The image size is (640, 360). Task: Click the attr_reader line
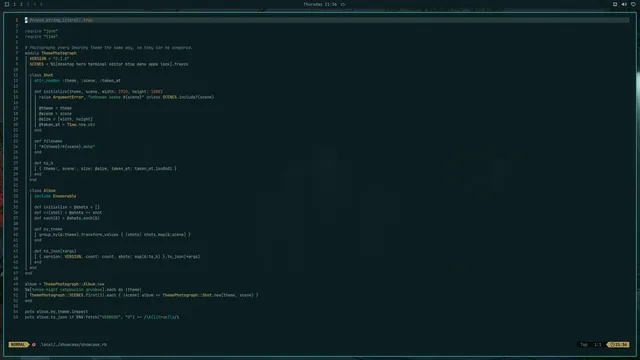[x=77, y=81]
